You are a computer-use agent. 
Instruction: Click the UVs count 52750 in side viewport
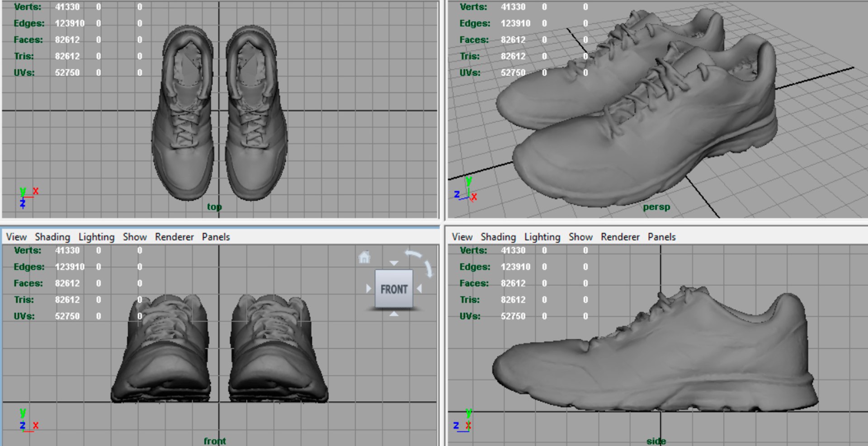(x=513, y=316)
